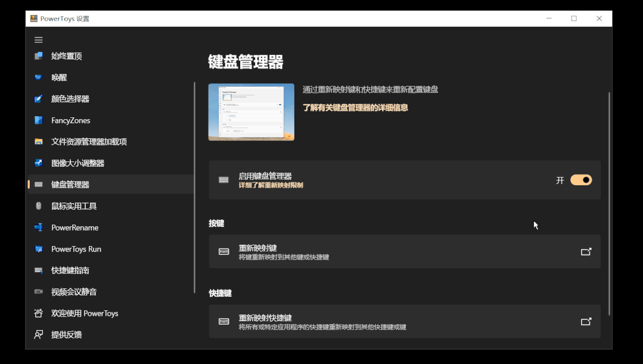Click the 键盘管理器 page heading

tap(246, 62)
